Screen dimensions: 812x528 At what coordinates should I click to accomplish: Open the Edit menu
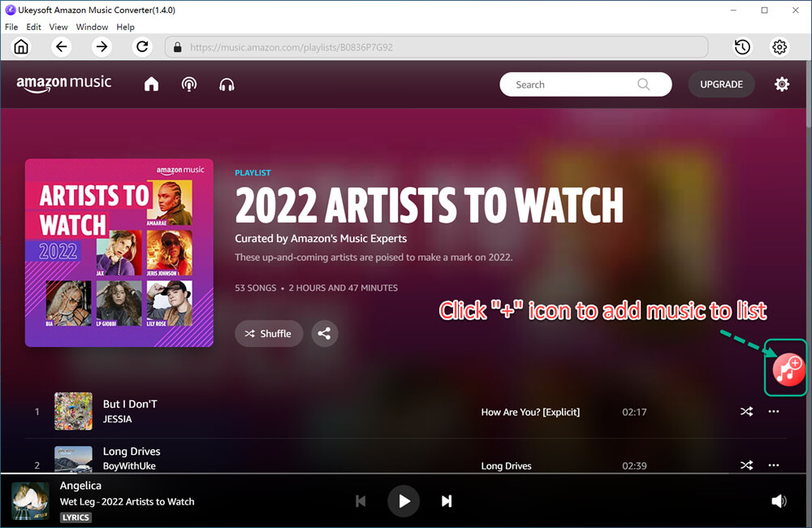click(33, 27)
